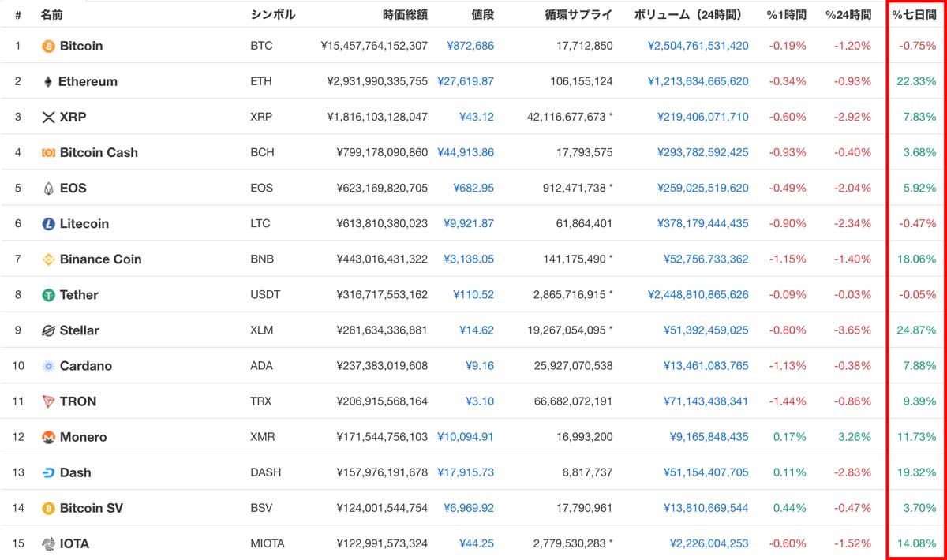The width and height of the screenshot is (947, 560).
Task: Click Bitcoin market cap ¥15,457,764,152,307
Action: (374, 46)
